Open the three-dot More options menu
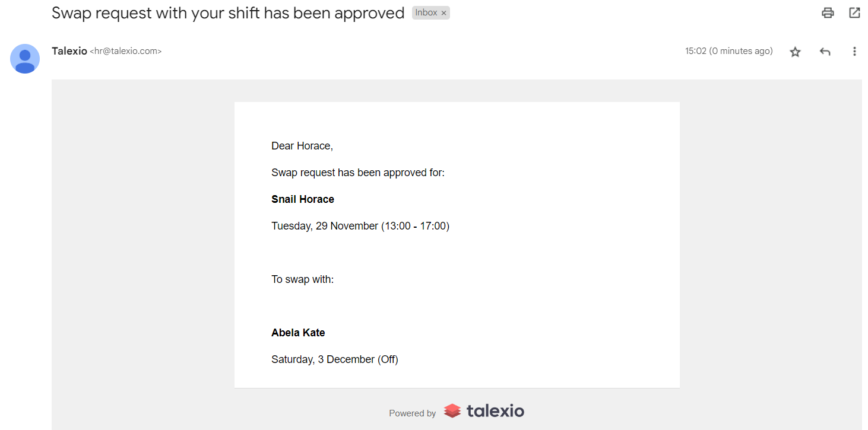This screenshot has width=868, height=430. pyautogui.click(x=854, y=52)
